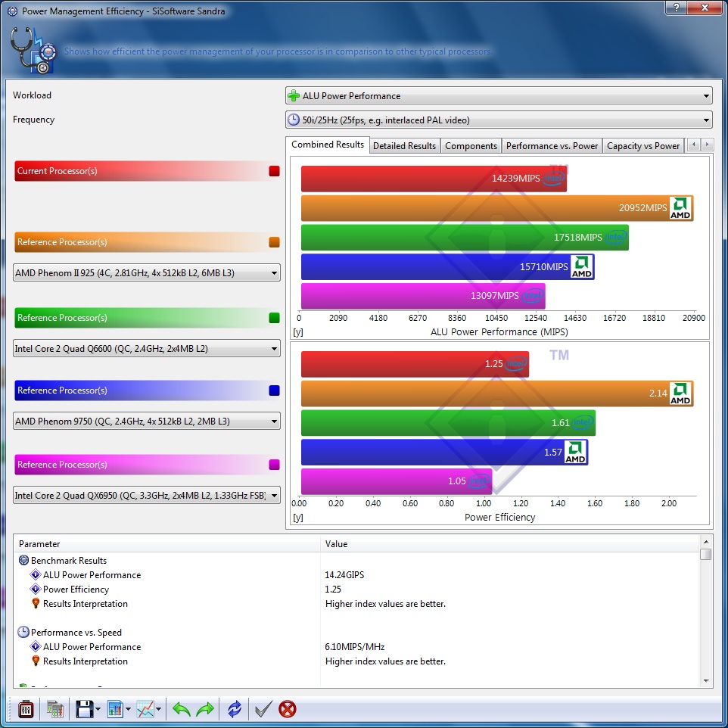Open the line graph icon's dropdown arrow
Screen dimensions: 728x728
coord(159,709)
